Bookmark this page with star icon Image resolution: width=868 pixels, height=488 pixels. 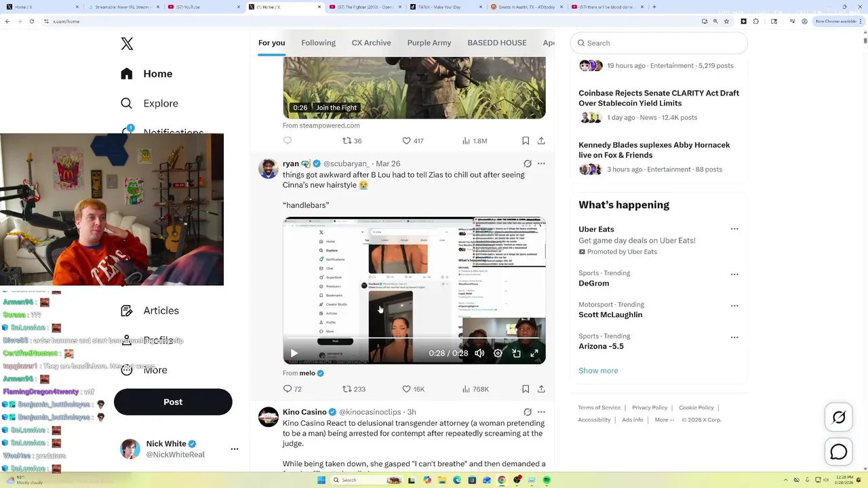[726, 21]
